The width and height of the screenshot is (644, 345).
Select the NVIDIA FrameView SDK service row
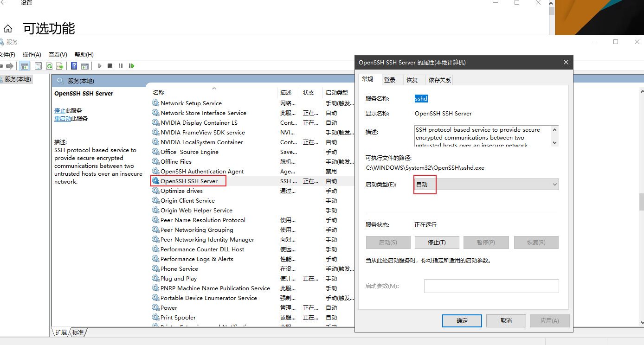click(253, 132)
